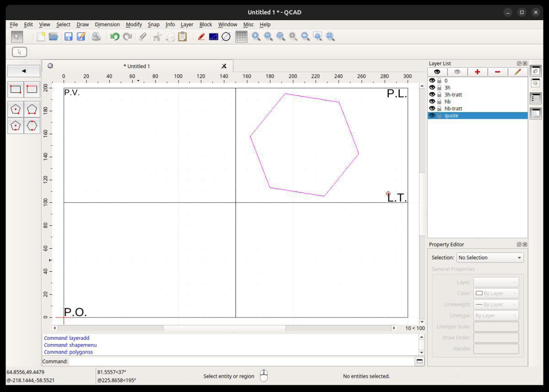Screen dimensions: 549x392
Task: Choose polygon from two side corners tool
Action: click(32, 109)
